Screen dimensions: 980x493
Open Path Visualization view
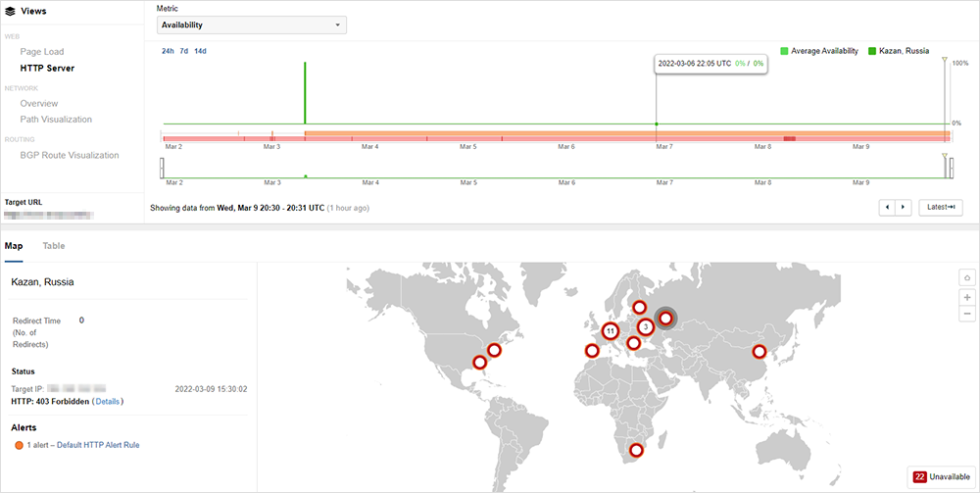pos(56,120)
